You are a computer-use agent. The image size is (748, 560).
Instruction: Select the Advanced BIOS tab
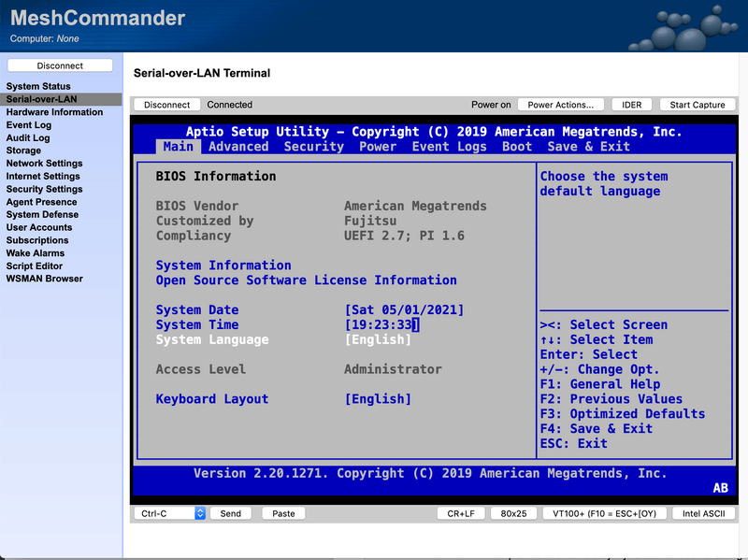point(238,147)
